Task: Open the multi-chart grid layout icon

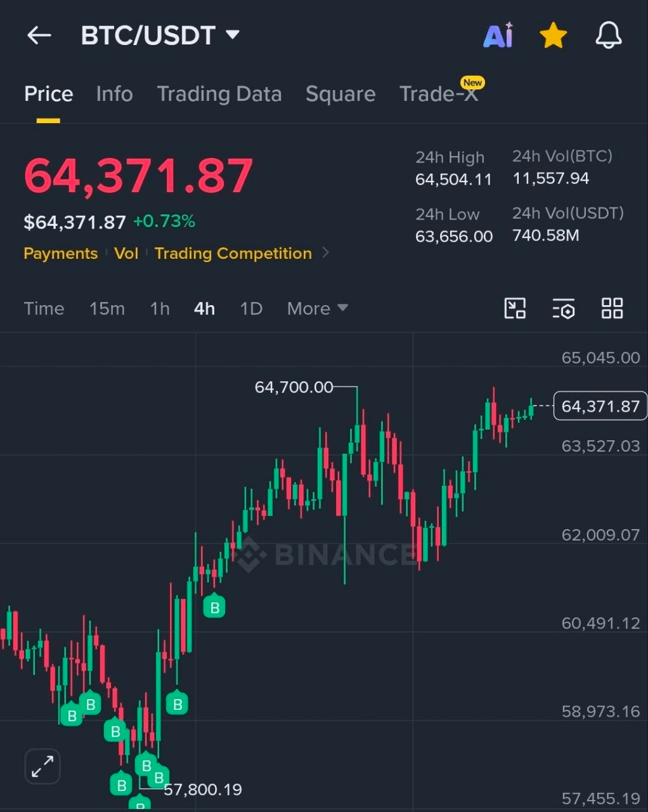Action: click(x=612, y=308)
